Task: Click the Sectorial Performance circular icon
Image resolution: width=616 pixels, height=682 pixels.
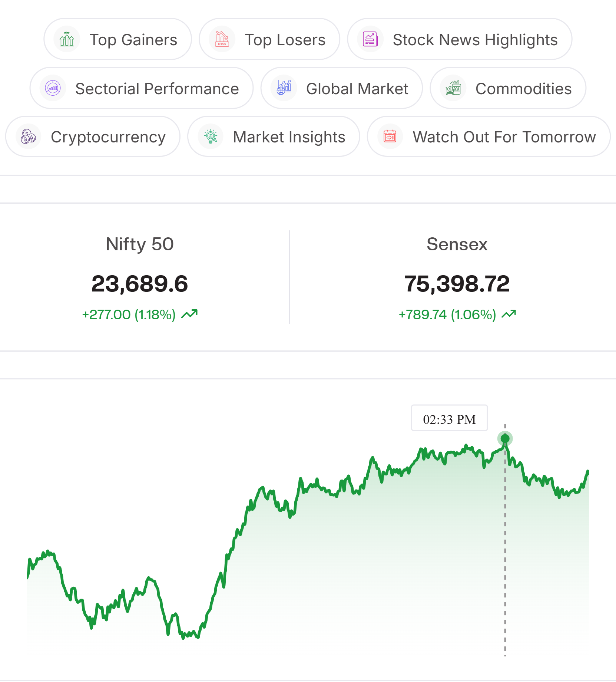Action: click(x=53, y=88)
